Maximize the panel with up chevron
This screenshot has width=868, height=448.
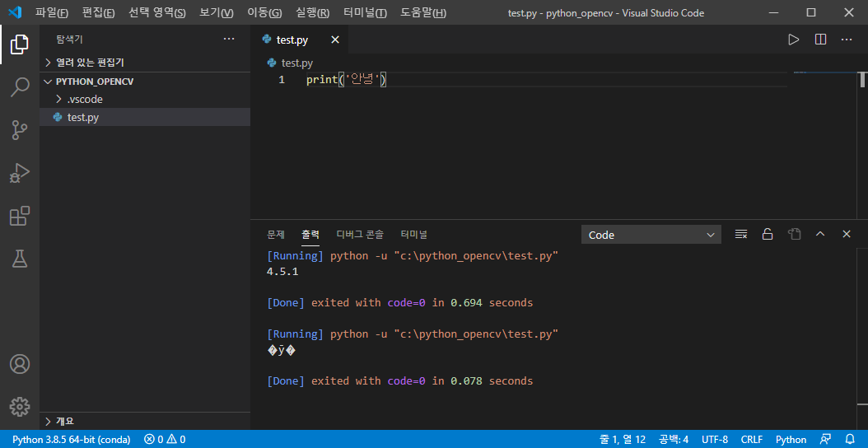click(x=820, y=234)
